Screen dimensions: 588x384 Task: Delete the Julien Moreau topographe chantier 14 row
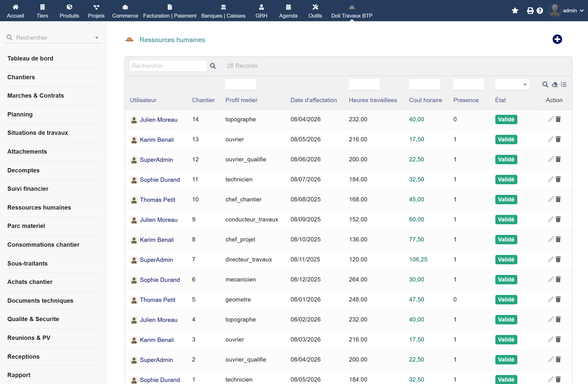558,119
